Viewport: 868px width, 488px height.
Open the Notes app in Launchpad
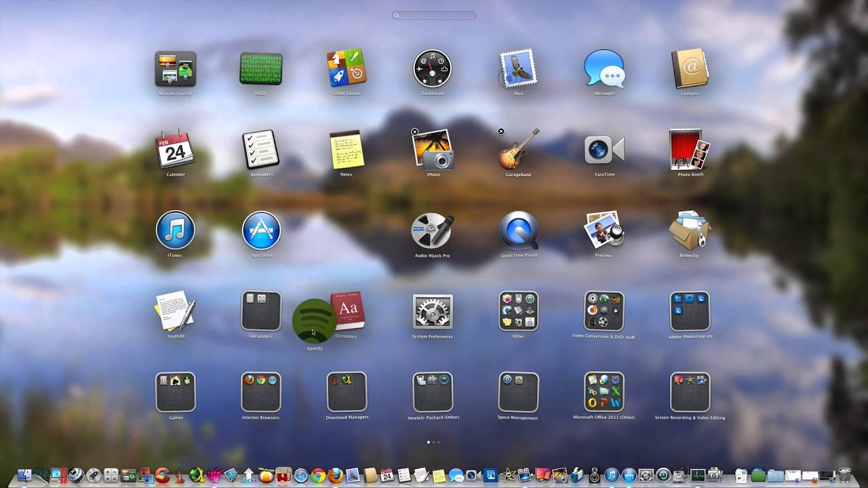(347, 150)
